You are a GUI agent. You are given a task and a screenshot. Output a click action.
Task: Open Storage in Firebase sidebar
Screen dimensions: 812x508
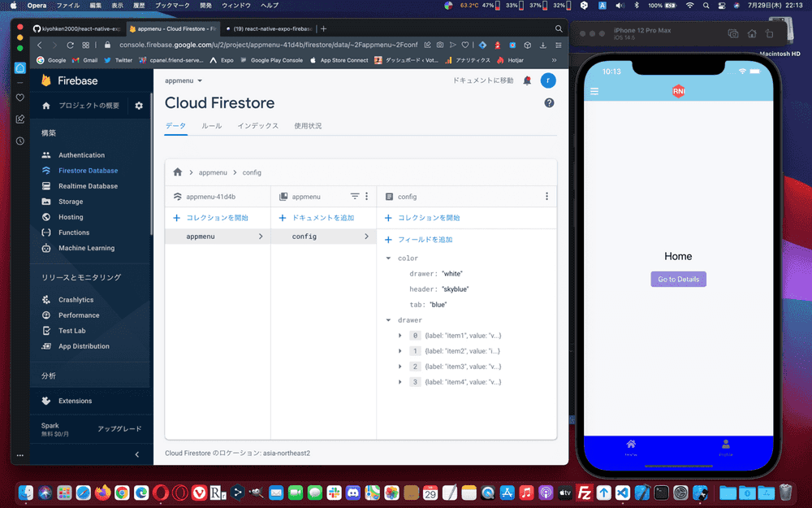click(71, 202)
